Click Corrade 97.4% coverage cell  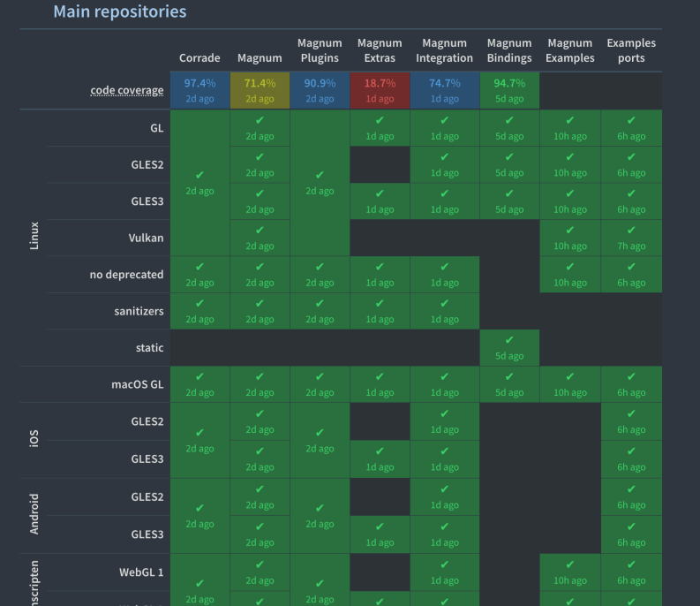pyautogui.click(x=200, y=90)
